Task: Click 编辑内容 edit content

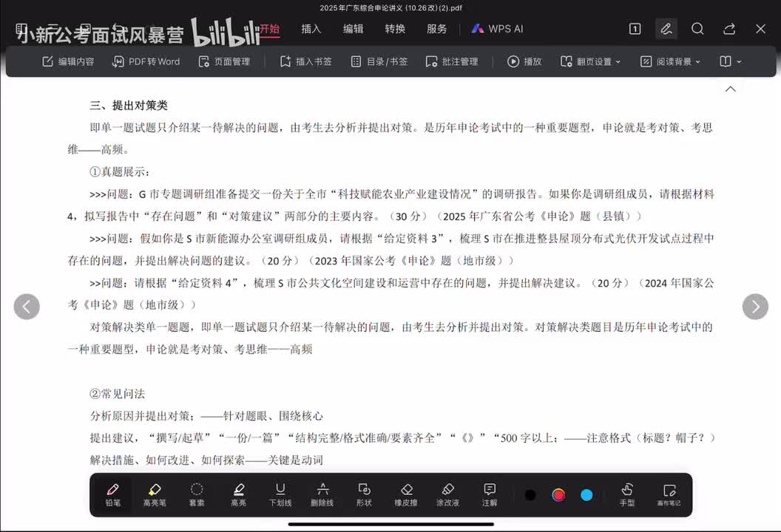Action: [x=68, y=62]
